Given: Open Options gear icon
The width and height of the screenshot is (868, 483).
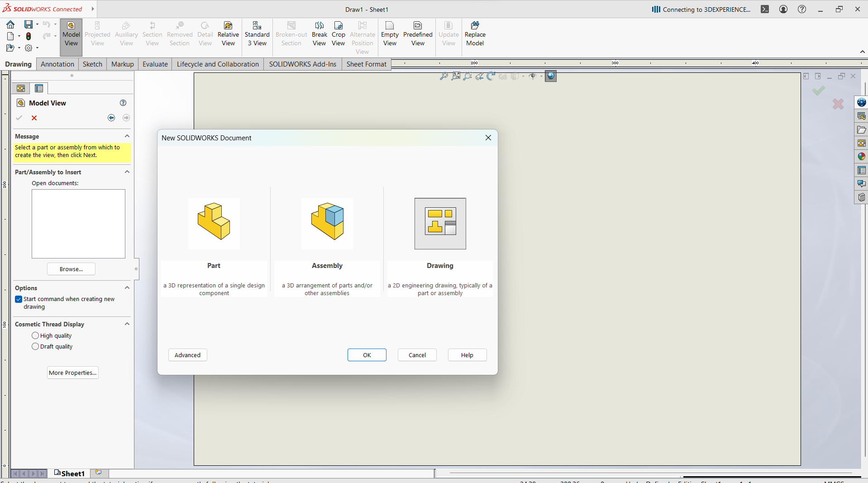Looking at the screenshot, I should (29, 48).
